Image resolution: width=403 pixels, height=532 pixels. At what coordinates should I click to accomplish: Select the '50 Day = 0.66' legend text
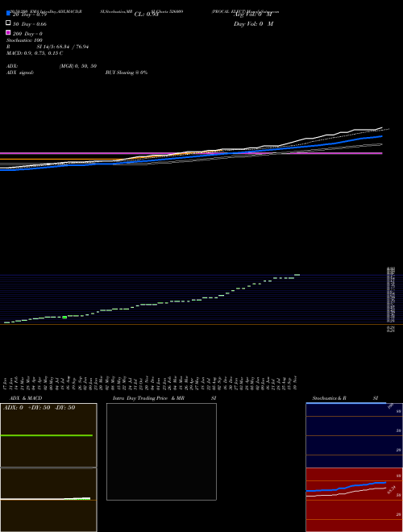[x=30, y=24]
